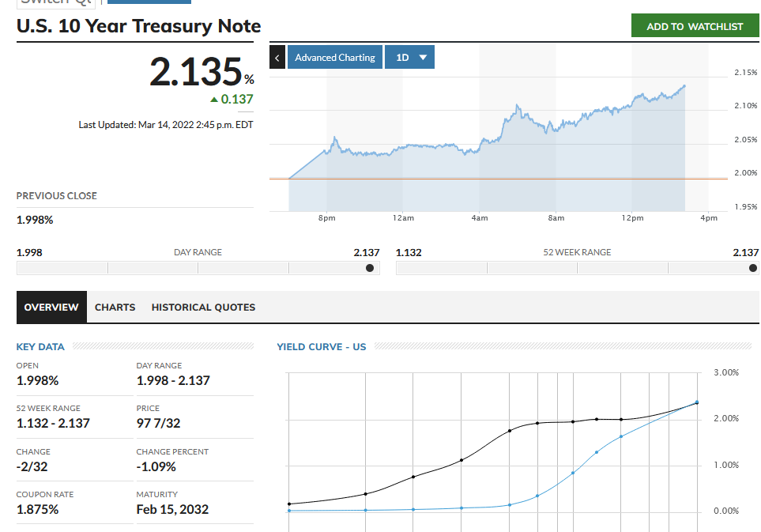
Task: Go to the HISTORICAL QUOTES tab
Action: [x=203, y=308]
